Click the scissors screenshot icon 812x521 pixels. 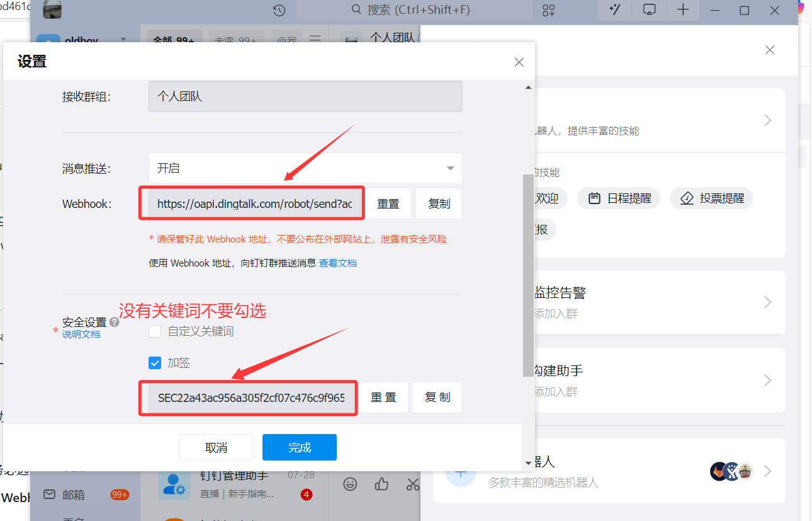pyautogui.click(x=412, y=484)
